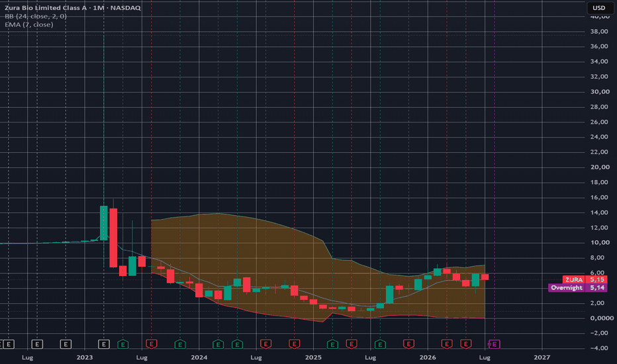Click the 2024 label on time axis

(x=199, y=357)
